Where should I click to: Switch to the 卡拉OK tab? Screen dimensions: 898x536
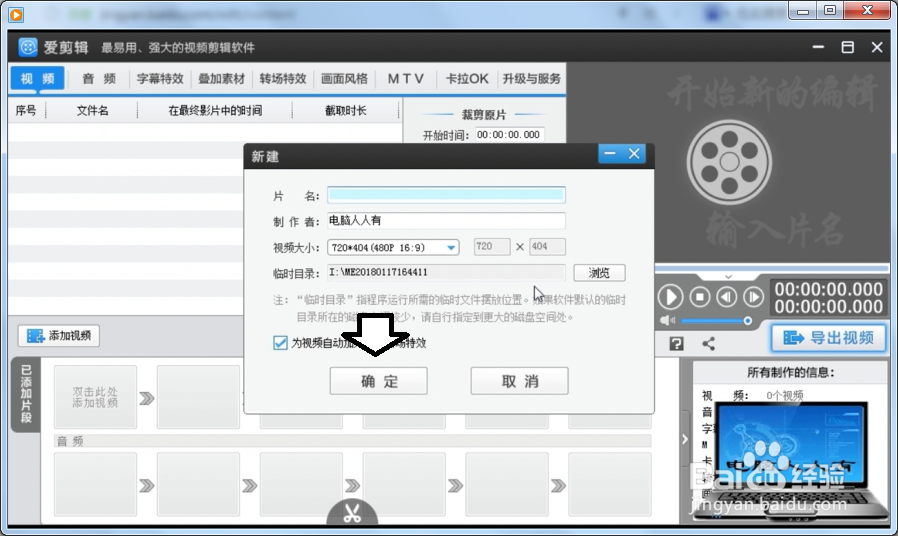(x=467, y=78)
